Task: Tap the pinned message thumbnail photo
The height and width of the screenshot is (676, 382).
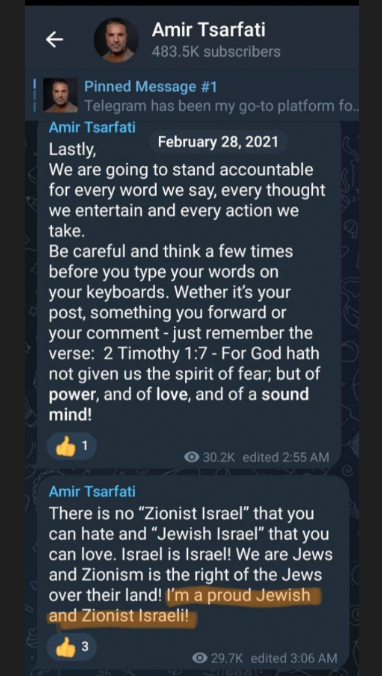Action: click(61, 95)
